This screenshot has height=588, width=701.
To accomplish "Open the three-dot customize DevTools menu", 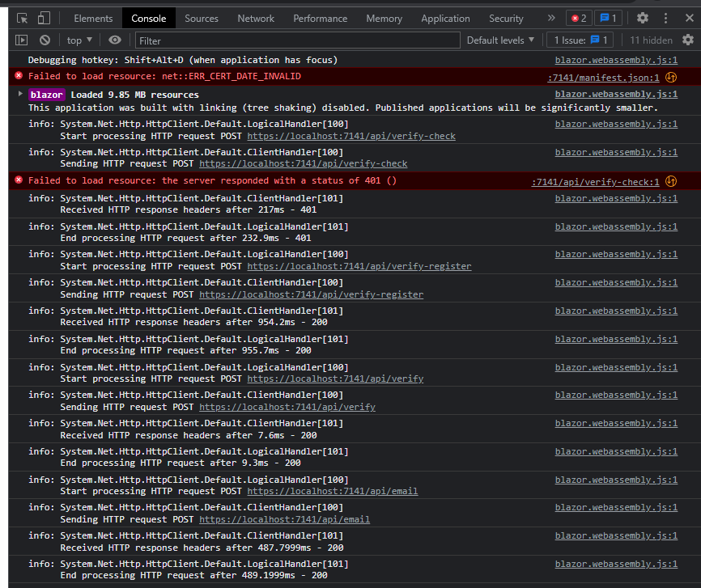I will click(665, 18).
